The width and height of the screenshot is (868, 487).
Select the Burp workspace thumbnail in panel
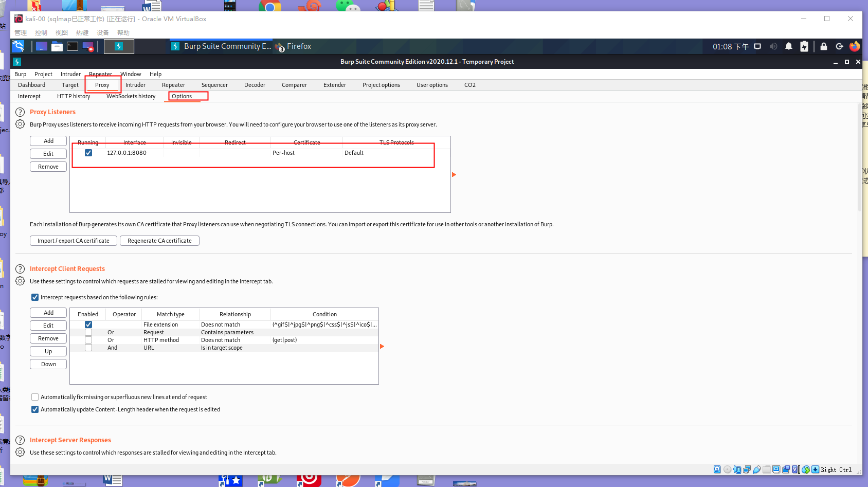tap(119, 46)
